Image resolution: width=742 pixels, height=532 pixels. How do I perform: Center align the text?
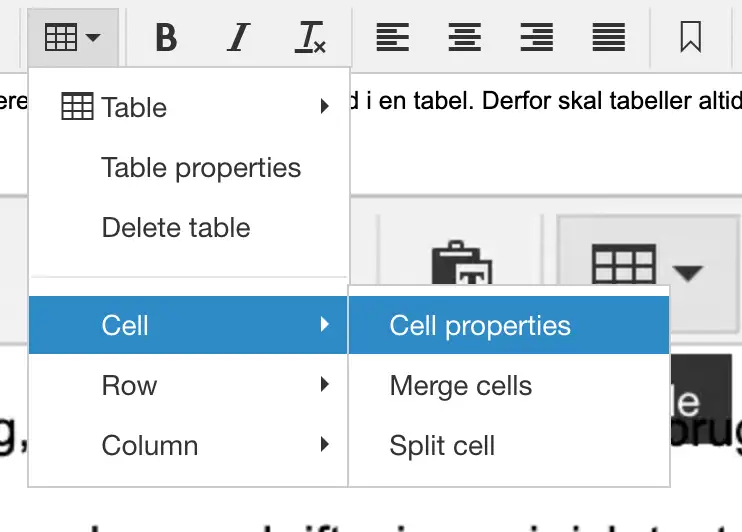(x=464, y=38)
